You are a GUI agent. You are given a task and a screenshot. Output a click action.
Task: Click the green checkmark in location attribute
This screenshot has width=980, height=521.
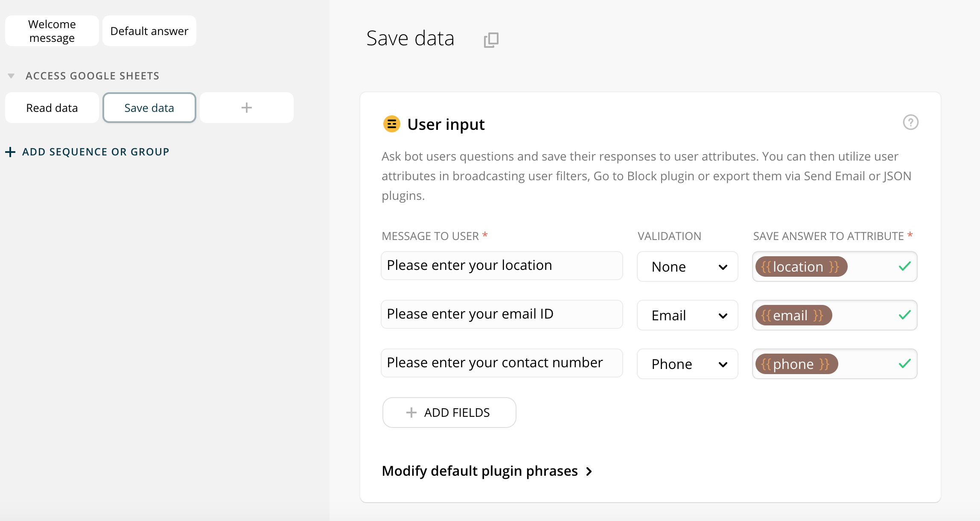904,266
